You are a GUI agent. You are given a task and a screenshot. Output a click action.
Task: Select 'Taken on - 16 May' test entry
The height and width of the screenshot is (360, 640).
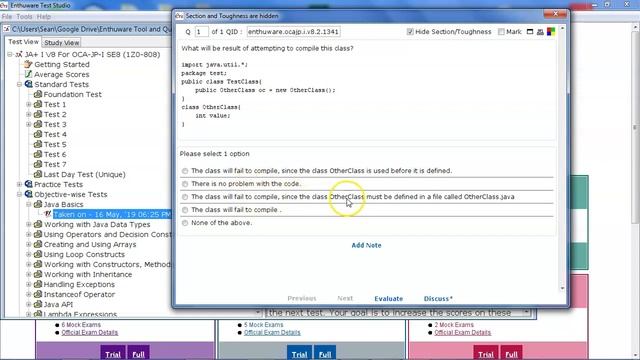tap(112, 214)
